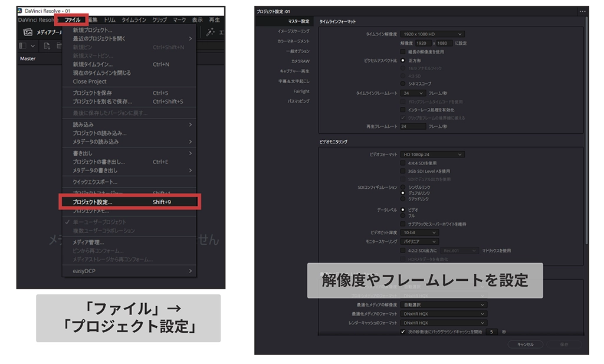Screen dimensions: 604x364
Task: Click the DaVinci Resolve app logo in the title bar
Action: click(19, 11)
